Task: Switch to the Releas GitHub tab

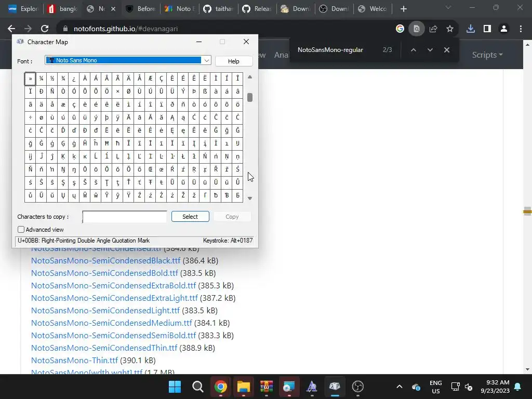Action: [x=258, y=9]
